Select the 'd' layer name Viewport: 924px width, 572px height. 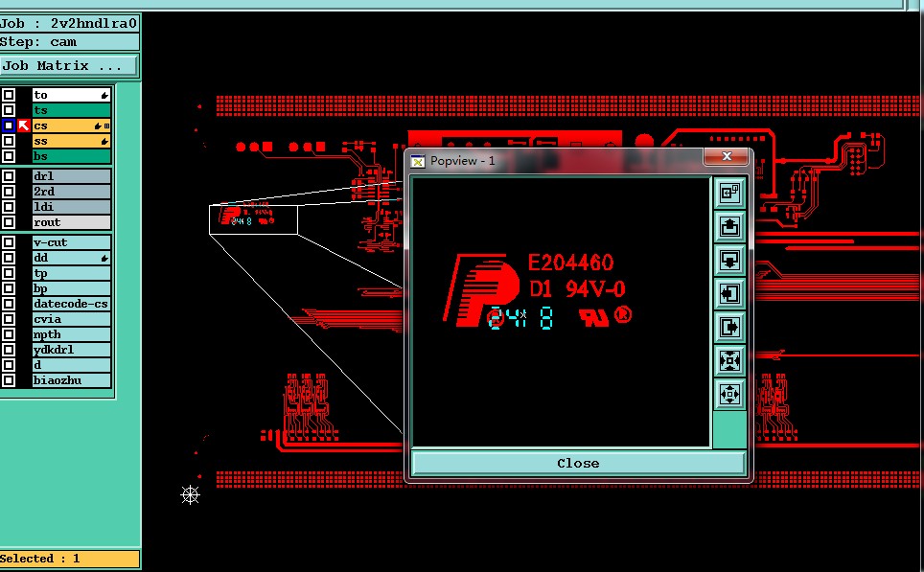coord(71,365)
